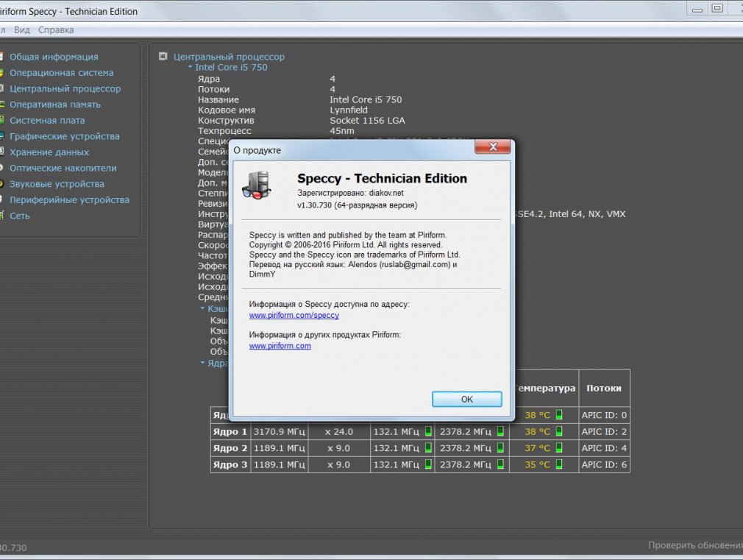
Task: Click the 1189.1 МГц cell in Ядро 2 row
Action: coord(279,448)
